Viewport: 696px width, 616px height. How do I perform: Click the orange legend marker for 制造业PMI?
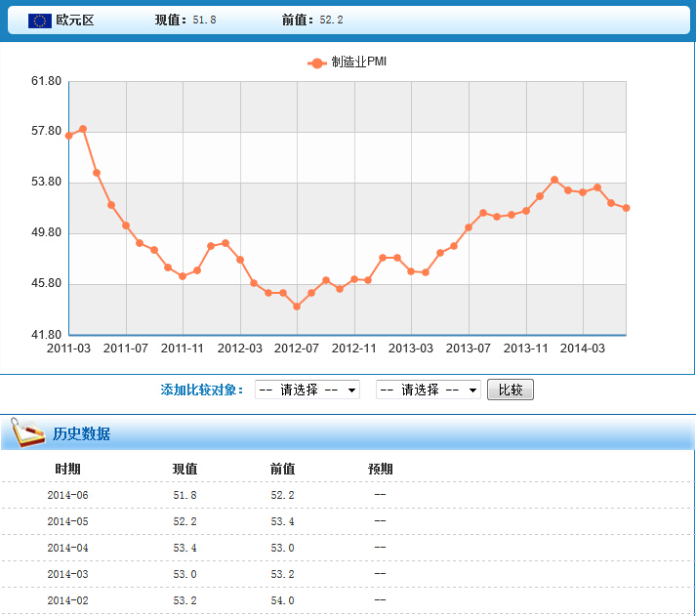(x=317, y=62)
